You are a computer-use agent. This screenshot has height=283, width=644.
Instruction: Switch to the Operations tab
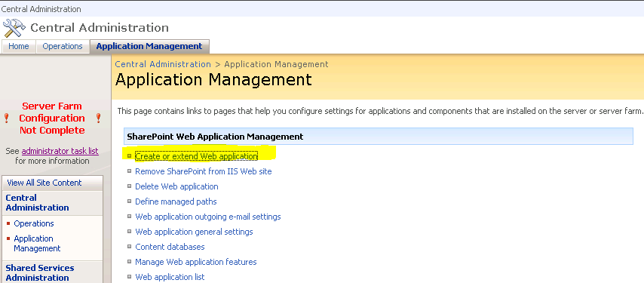coord(63,47)
